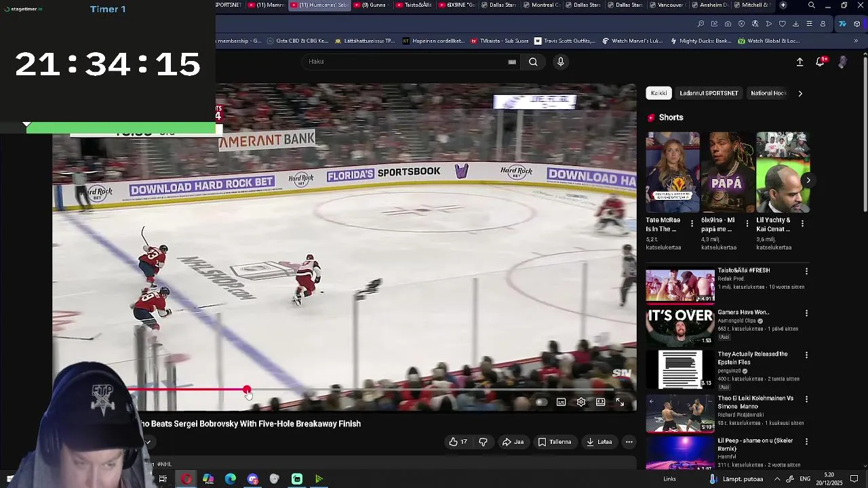Open the Opera browser taskbar icon
The height and width of the screenshot is (488, 868).
click(x=186, y=479)
